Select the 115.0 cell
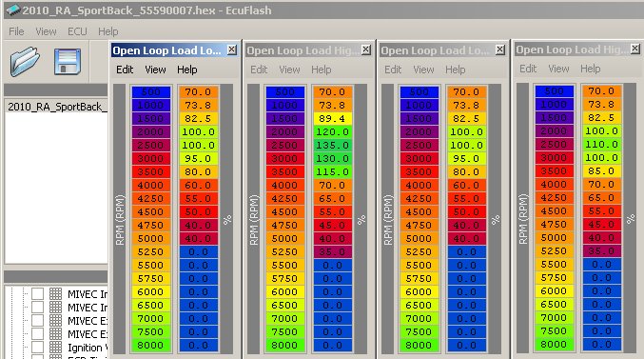This screenshot has width=644, height=359. (332, 172)
